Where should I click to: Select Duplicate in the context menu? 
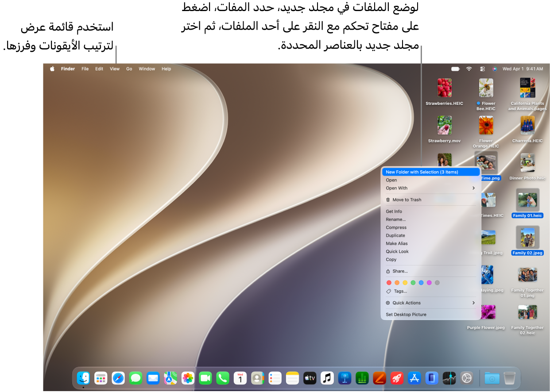(x=431, y=235)
